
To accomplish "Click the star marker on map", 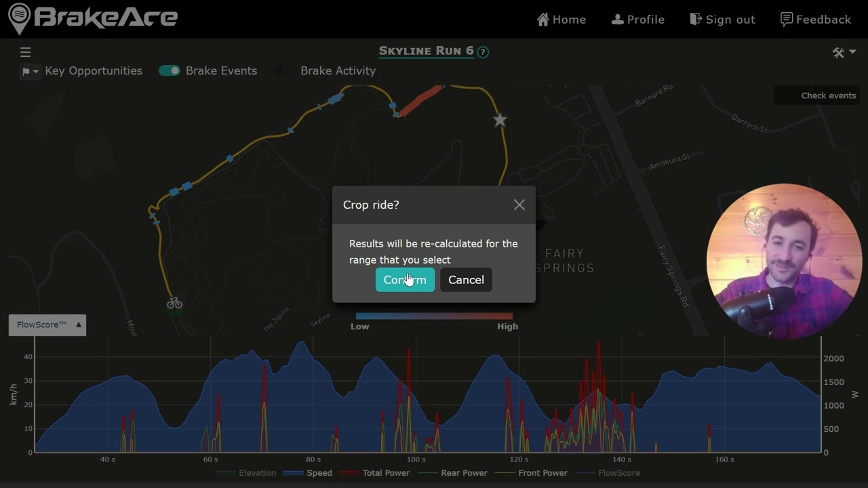I will [500, 120].
